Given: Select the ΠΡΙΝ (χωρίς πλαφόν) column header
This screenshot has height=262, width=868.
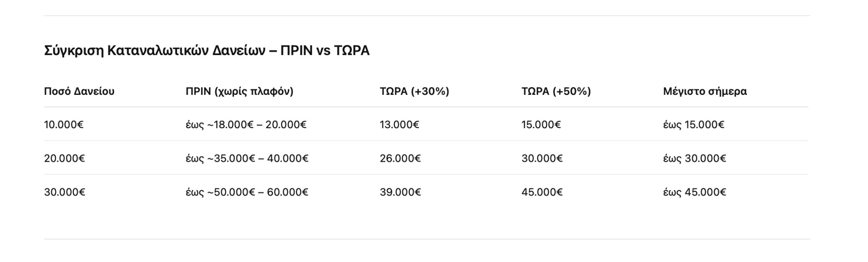Looking at the screenshot, I should [239, 91].
